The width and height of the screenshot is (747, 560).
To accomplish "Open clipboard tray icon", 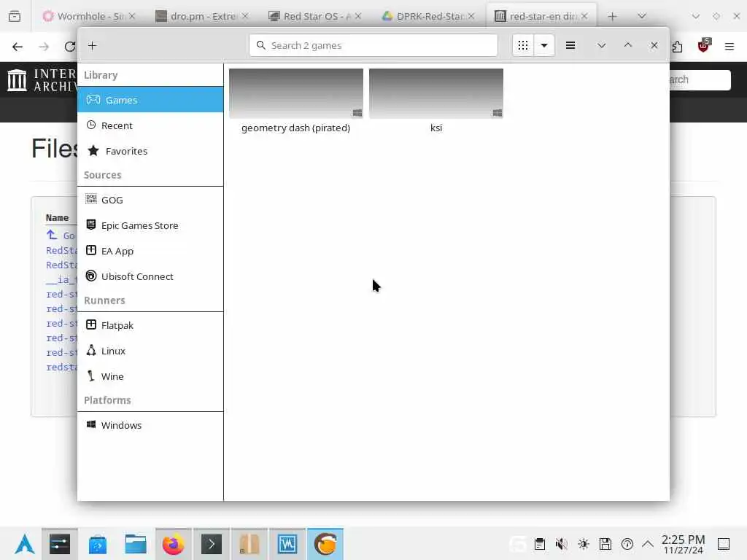I will click(540, 544).
